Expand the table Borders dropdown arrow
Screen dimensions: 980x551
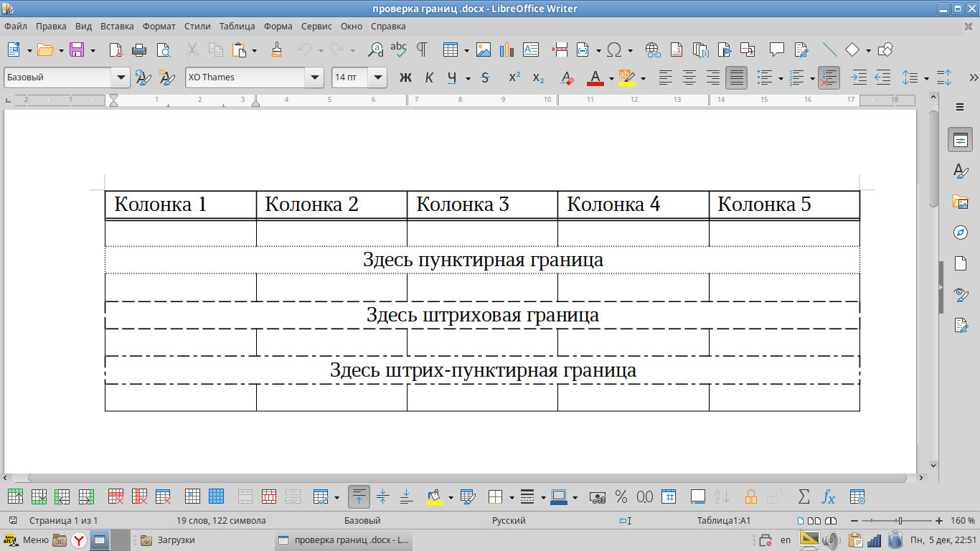coord(512,496)
